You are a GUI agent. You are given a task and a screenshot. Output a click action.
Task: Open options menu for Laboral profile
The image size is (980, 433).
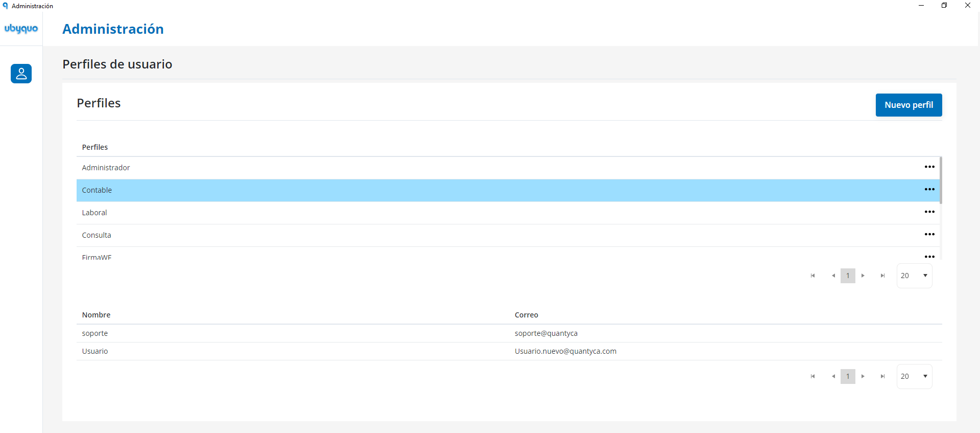click(x=929, y=212)
